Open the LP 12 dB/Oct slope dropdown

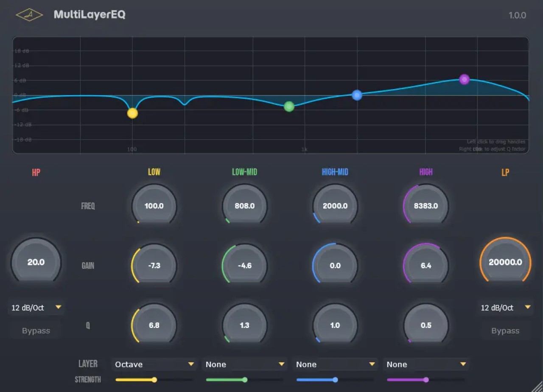coord(505,308)
